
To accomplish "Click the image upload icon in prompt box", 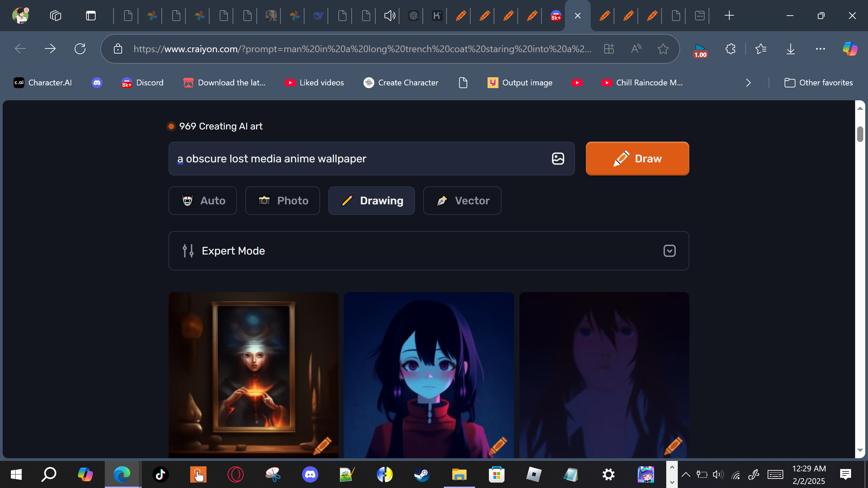I will [558, 159].
